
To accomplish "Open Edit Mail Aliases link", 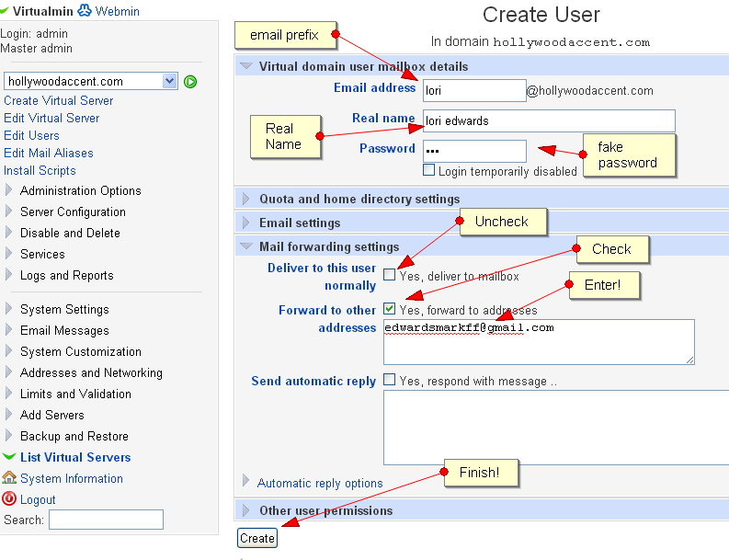I will coord(49,153).
